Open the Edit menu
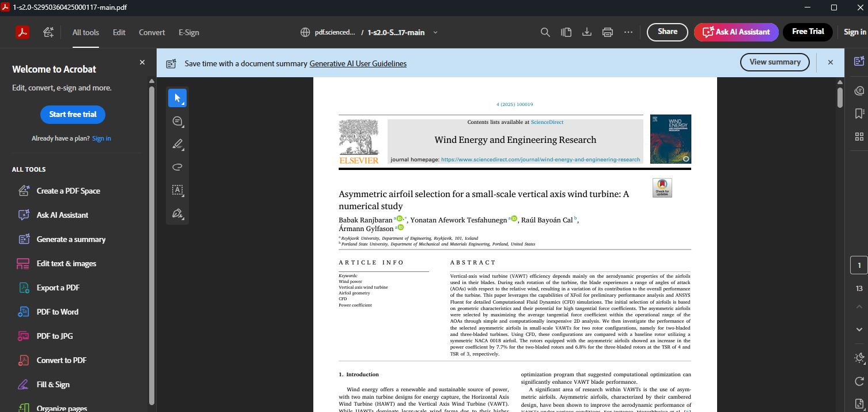The width and height of the screenshot is (868, 412). click(119, 32)
